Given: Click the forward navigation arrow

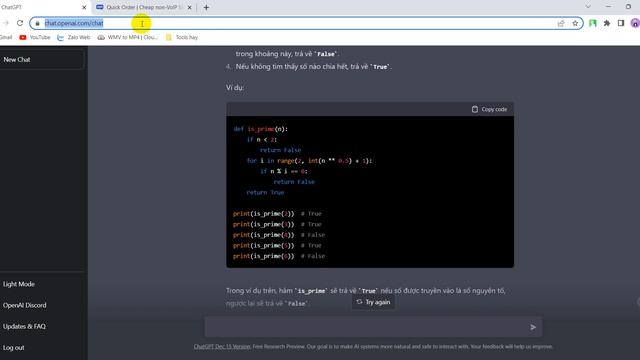Looking at the screenshot, I should pyautogui.click(x=6, y=23).
